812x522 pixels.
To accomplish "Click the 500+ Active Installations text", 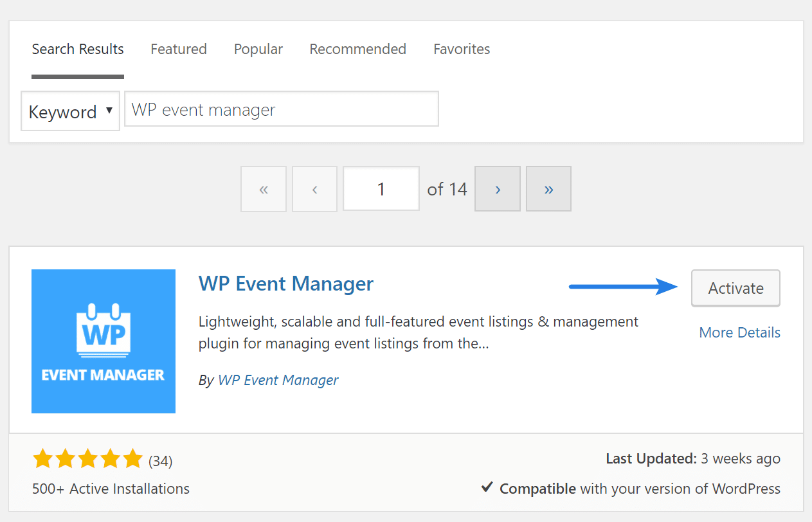I will (111, 489).
